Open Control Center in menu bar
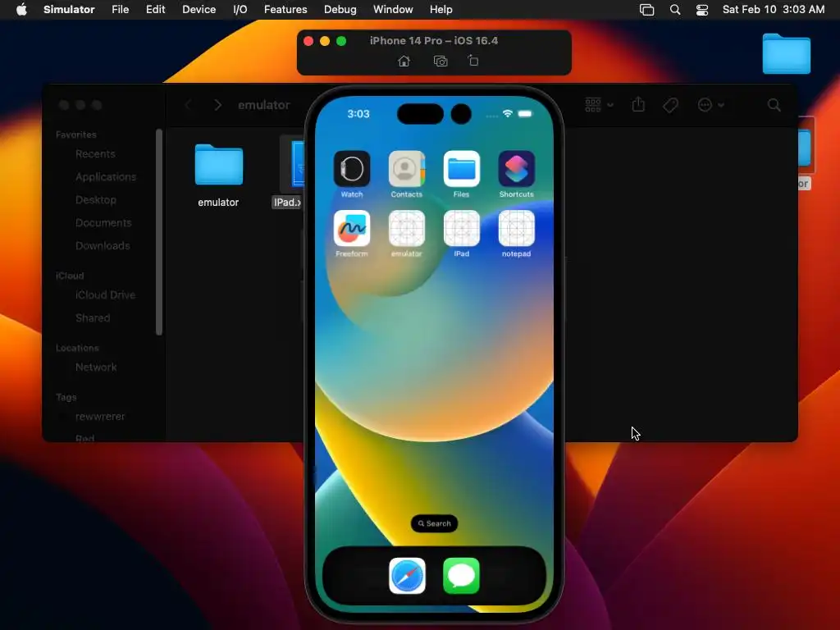 702,10
